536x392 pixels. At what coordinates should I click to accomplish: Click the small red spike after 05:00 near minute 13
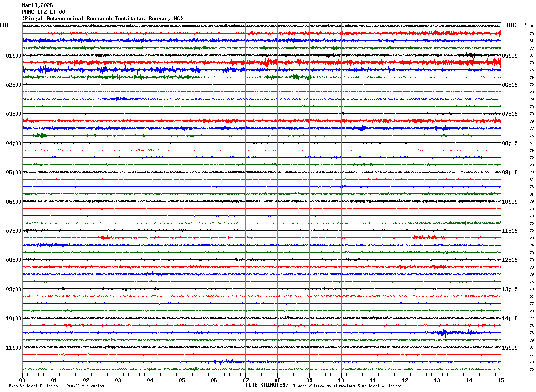447,178
